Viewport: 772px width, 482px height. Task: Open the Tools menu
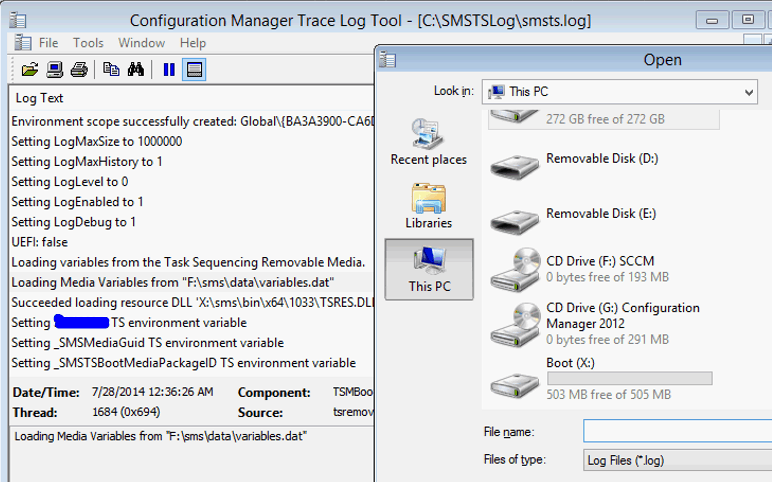click(x=88, y=43)
